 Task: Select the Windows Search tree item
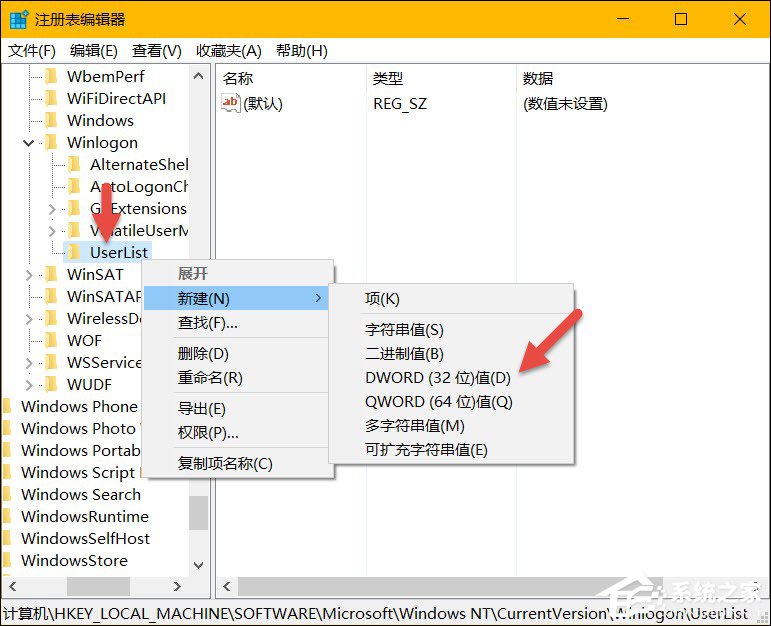[x=80, y=495]
